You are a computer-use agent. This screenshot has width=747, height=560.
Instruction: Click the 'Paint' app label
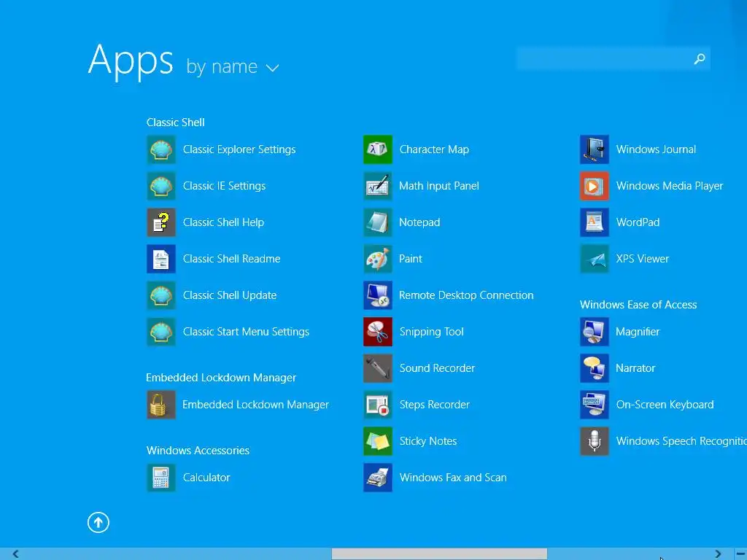[x=411, y=259]
